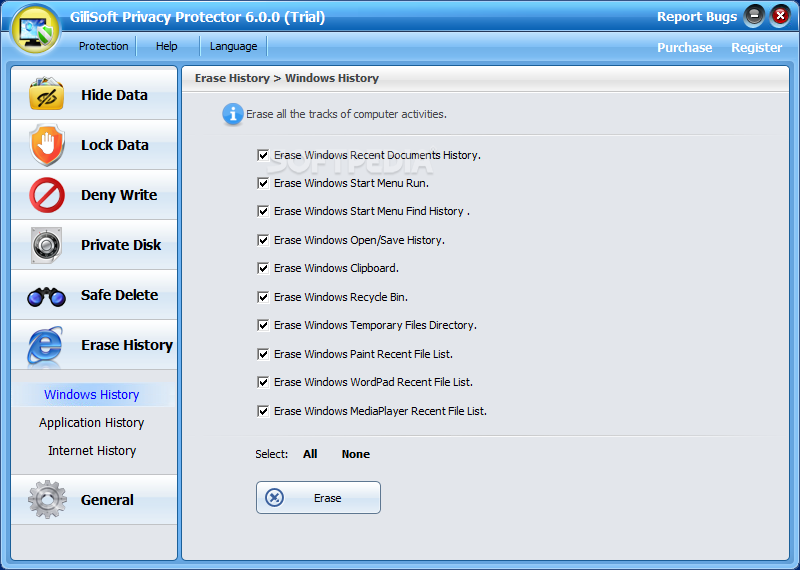Click the Lock Data shield icon
This screenshot has width=800, height=570.
[47, 145]
